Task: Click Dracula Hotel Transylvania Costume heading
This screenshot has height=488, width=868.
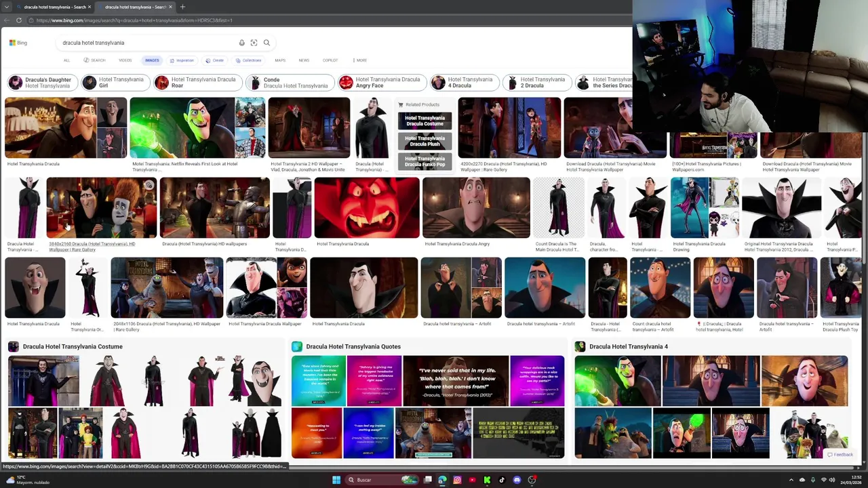Action: (x=73, y=346)
